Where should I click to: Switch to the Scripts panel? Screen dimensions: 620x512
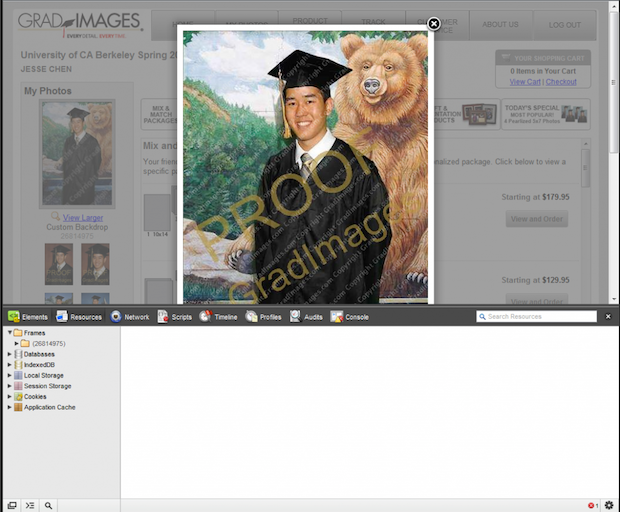pos(175,317)
